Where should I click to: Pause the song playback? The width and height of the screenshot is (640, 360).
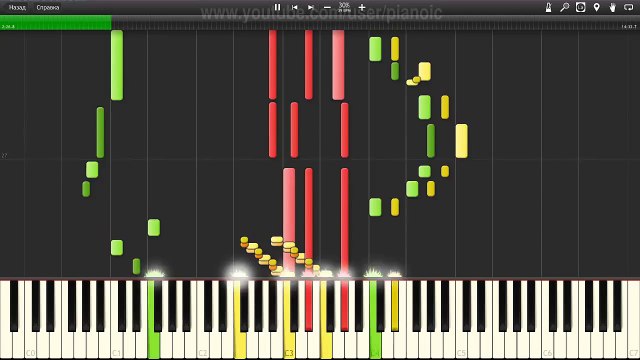277,7
